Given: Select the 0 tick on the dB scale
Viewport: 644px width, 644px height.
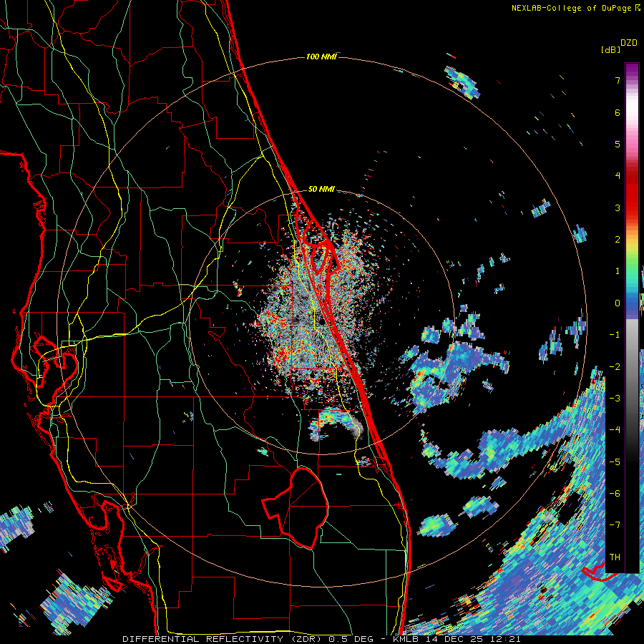Looking at the screenshot, I should click(618, 303).
